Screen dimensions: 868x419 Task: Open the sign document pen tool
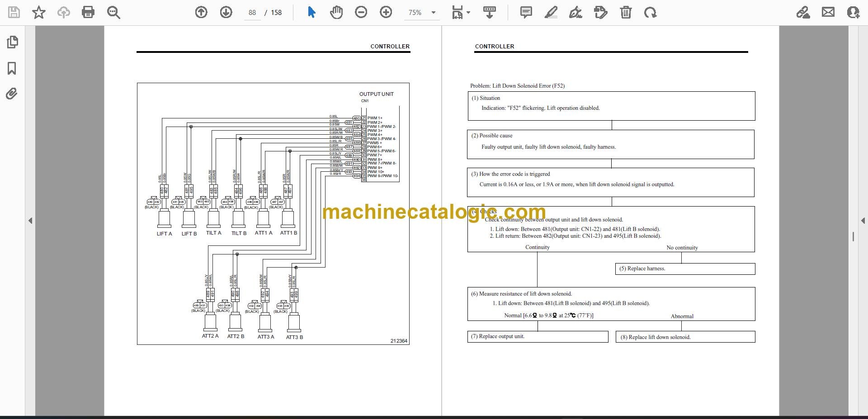point(576,12)
